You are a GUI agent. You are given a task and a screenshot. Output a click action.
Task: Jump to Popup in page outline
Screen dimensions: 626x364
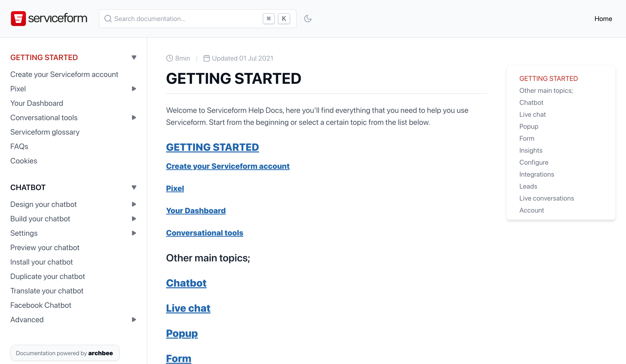pos(529,126)
